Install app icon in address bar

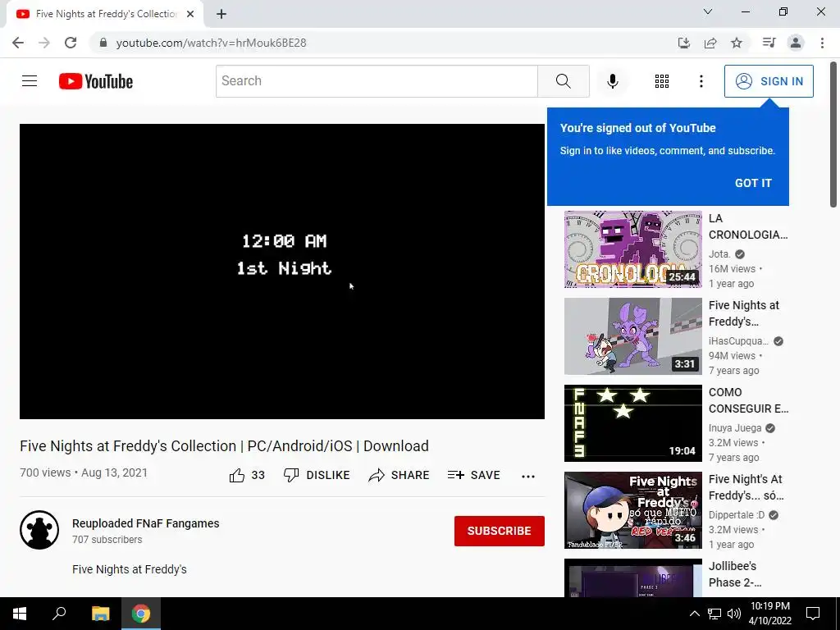tap(683, 43)
